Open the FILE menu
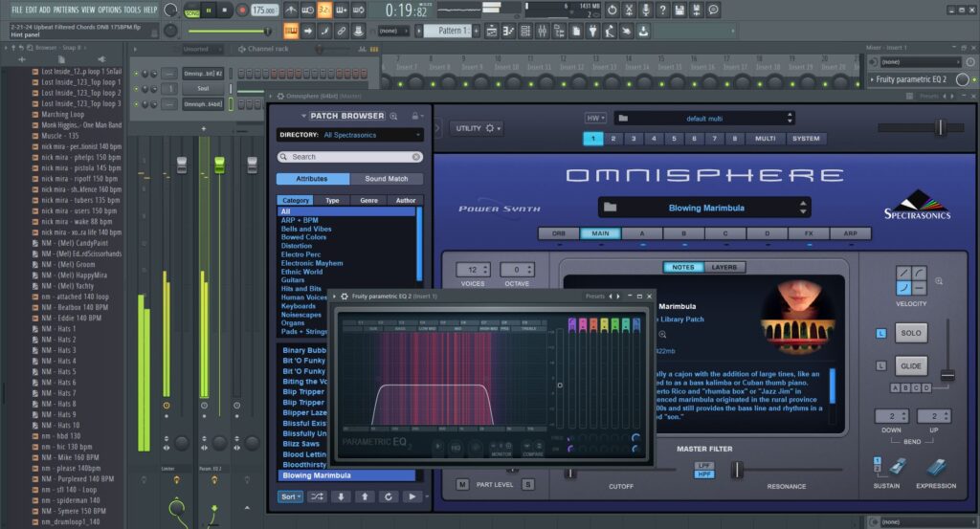The height and width of the screenshot is (529, 980). 17,10
